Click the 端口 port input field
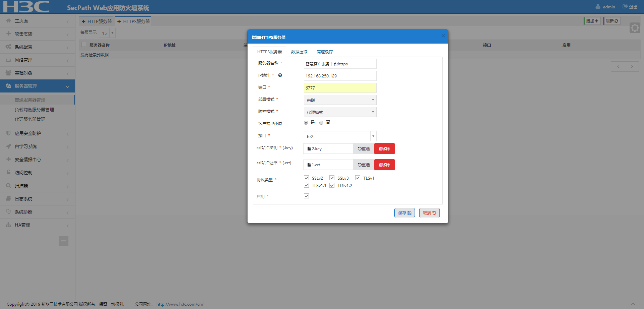This screenshot has width=644, height=309. [340, 88]
